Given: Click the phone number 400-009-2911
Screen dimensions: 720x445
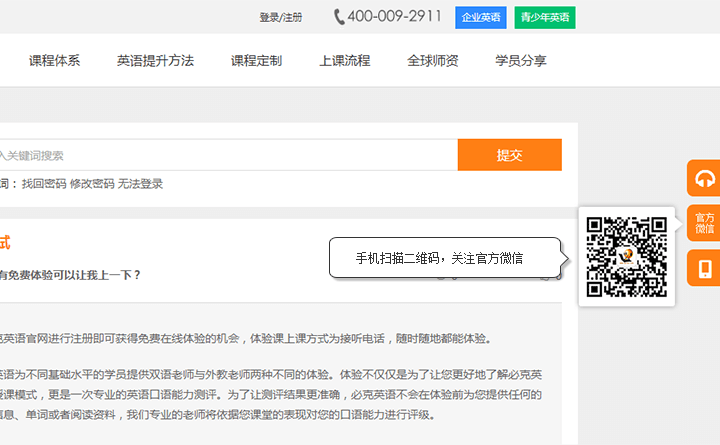Looking at the screenshot, I should [x=396, y=17].
